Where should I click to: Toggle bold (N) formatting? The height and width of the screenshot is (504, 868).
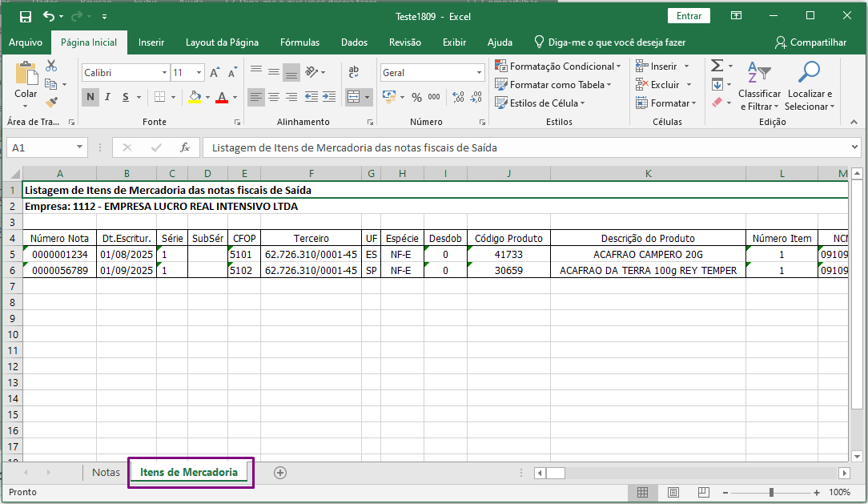[90, 98]
